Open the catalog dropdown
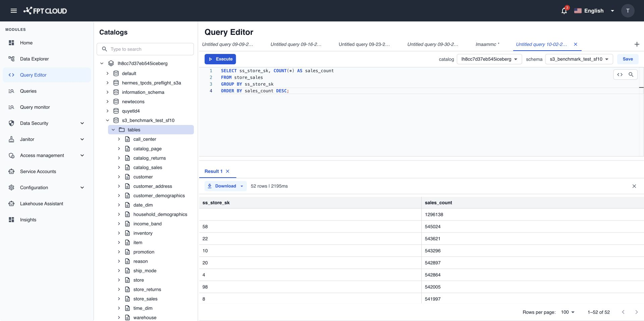The width and height of the screenshot is (644, 321). (x=489, y=59)
